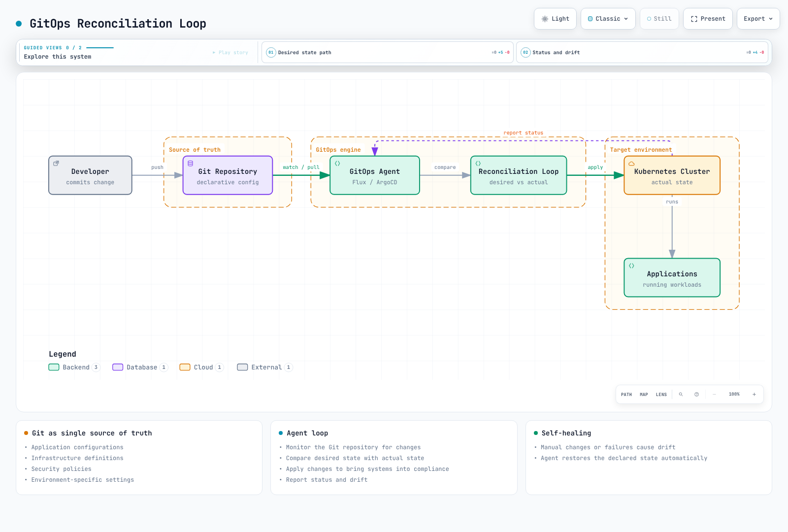Activate LENS mode

(x=661, y=395)
